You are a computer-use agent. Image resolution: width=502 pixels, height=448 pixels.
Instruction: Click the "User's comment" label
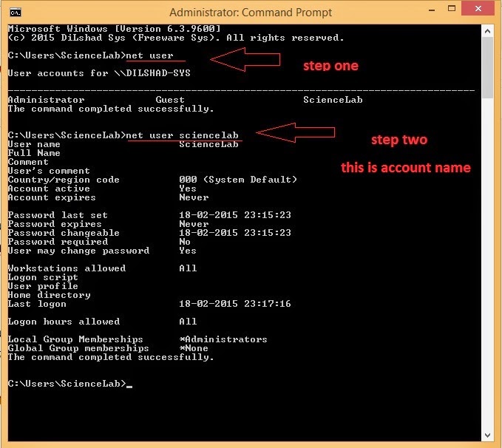tap(49, 171)
